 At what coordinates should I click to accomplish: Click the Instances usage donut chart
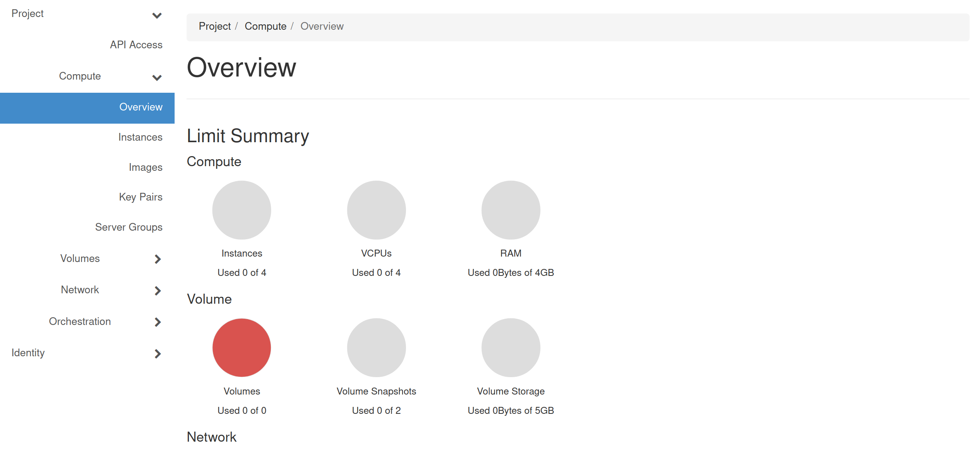click(x=241, y=210)
